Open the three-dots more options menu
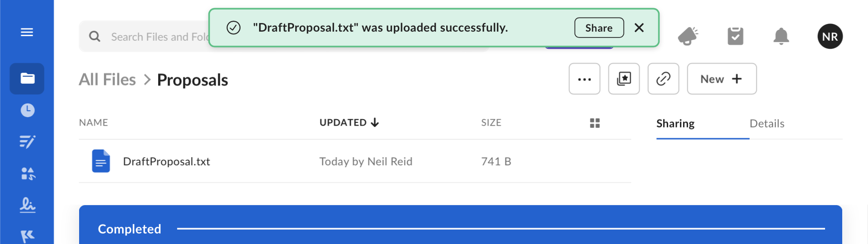The image size is (868, 244). pos(585,79)
